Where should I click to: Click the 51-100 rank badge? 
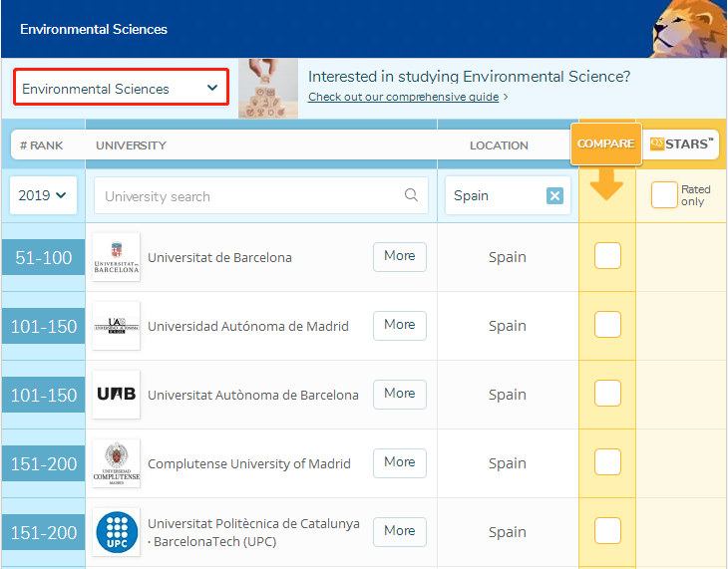pyautogui.click(x=44, y=257)
